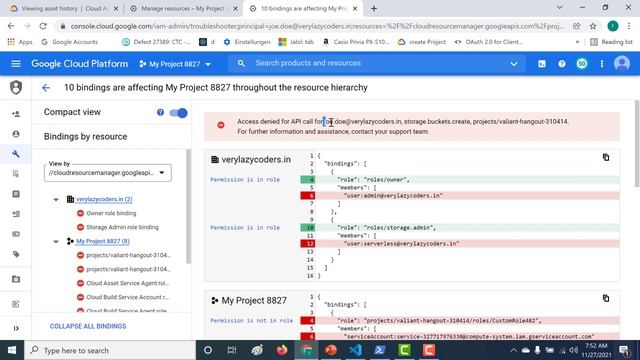This screenshot has height=360, width=640.
Task: Select Storage Admin role binding item
Action: pos(118,227)
